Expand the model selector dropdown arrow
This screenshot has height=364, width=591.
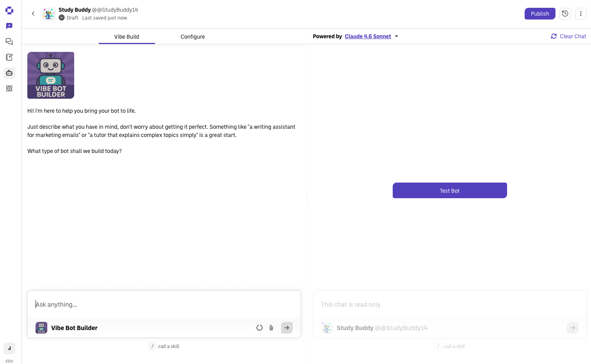[x=397, y=36]
